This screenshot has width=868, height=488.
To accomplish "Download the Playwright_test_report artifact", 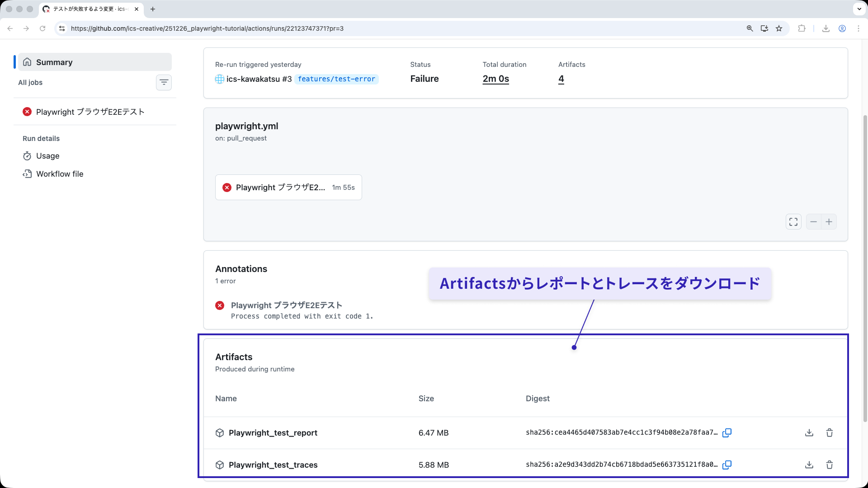I will 809,432.
